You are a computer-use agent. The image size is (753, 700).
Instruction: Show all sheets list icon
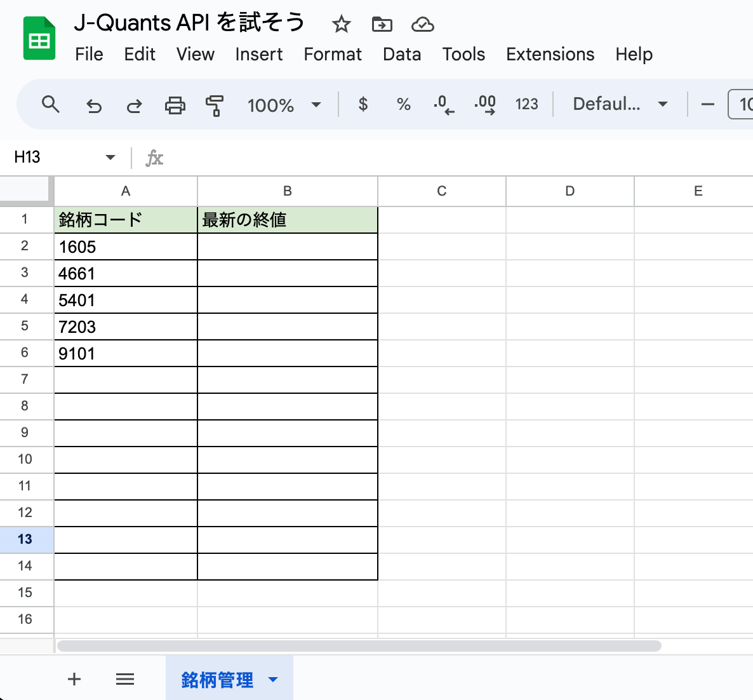(125, 679)
